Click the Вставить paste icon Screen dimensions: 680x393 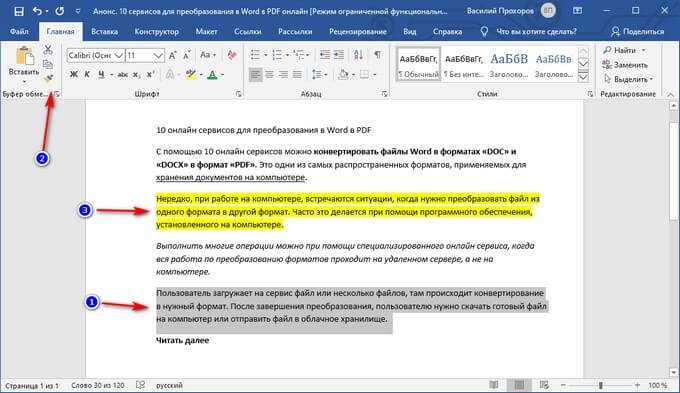[24, 57]
